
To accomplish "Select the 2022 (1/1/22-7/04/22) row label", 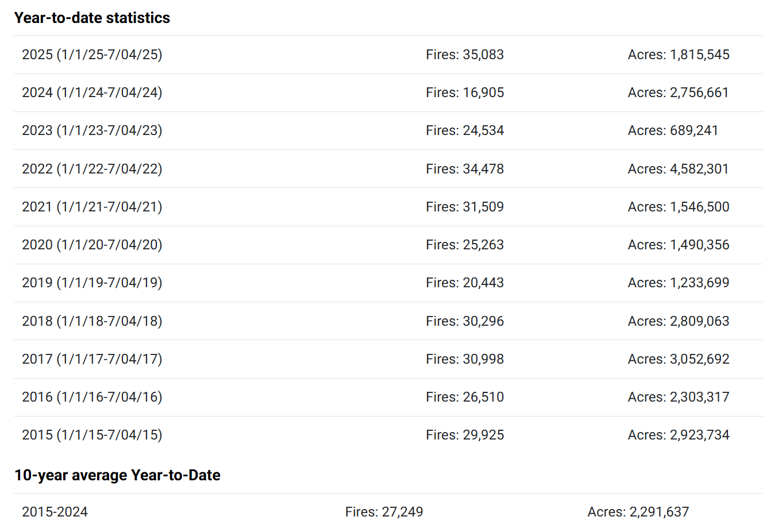I will [92, 169].
